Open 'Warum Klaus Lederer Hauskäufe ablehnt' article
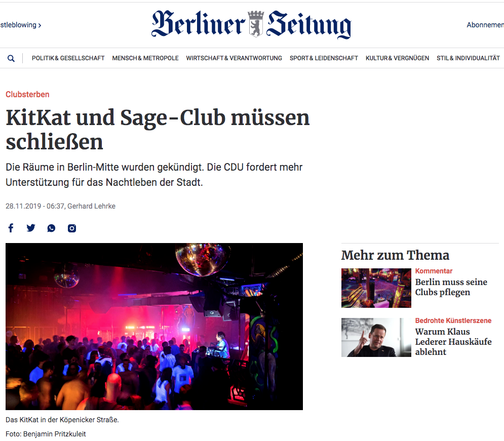The width and height of the screenshot is (504, 441). (x=453, y=342)
